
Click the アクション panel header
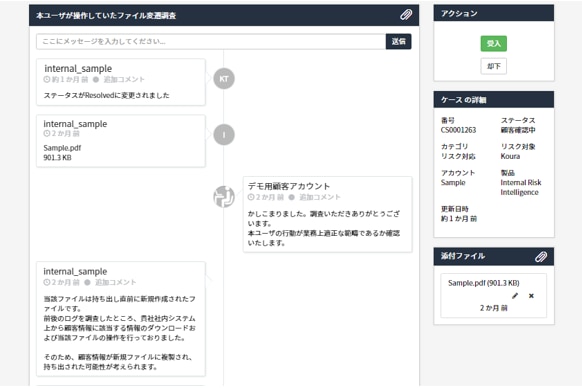coord(494,13)
